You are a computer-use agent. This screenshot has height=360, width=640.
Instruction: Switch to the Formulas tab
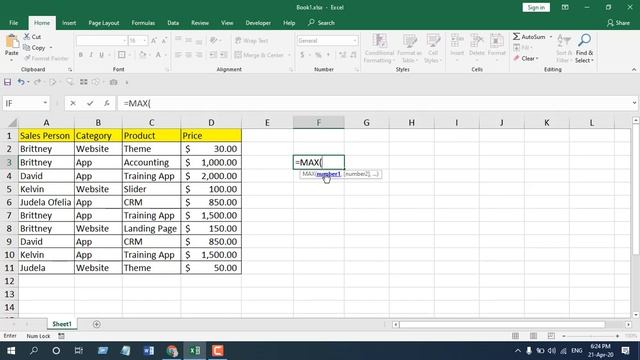click(143, 23)
